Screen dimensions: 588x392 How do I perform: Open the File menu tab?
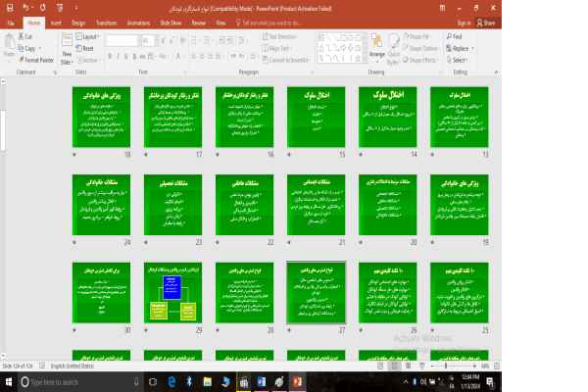(x=10, y=20)
